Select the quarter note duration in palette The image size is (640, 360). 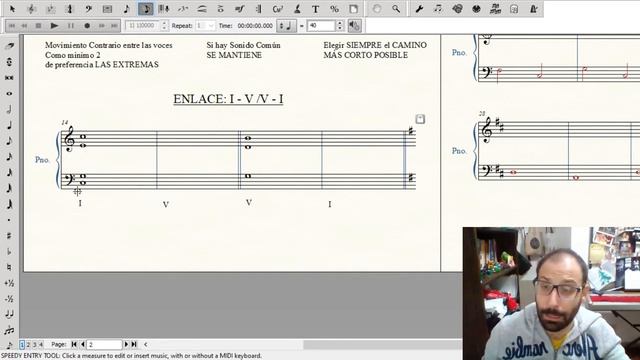click(9, 125)
